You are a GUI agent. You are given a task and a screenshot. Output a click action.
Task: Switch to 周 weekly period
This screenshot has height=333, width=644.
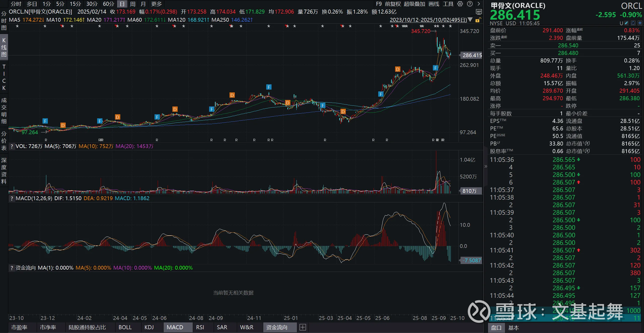pyautogui.click(x=133, y=4)
